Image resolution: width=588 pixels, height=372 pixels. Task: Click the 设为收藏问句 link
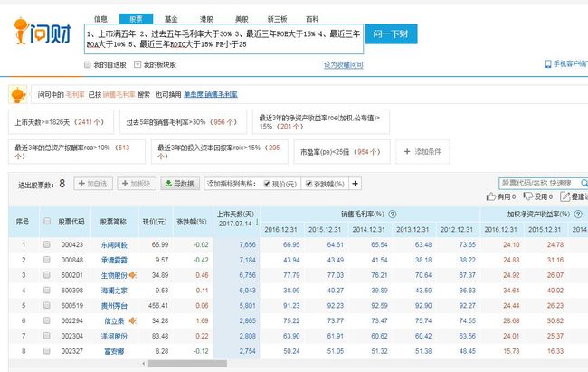point(344,65)
